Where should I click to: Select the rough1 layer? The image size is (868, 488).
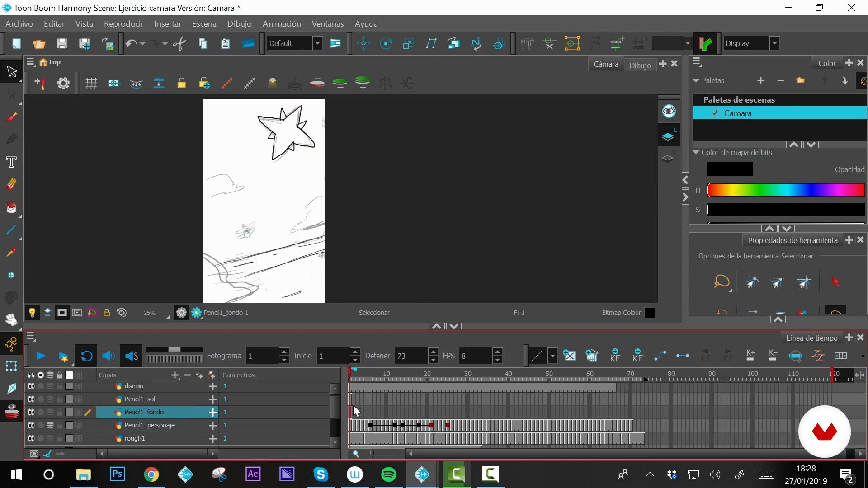[157, 438]
